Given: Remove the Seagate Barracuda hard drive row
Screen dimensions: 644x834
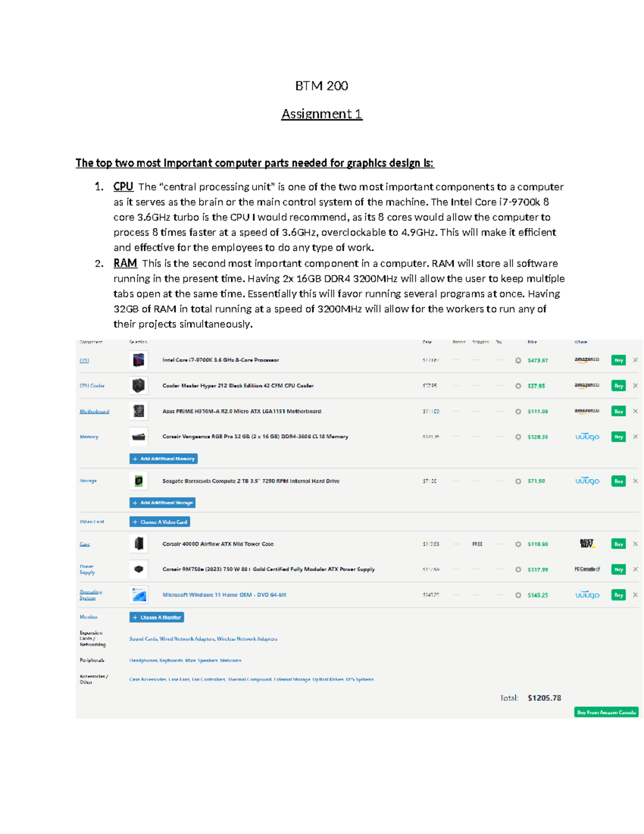Looking at the screenshot, I should point(635,481).
